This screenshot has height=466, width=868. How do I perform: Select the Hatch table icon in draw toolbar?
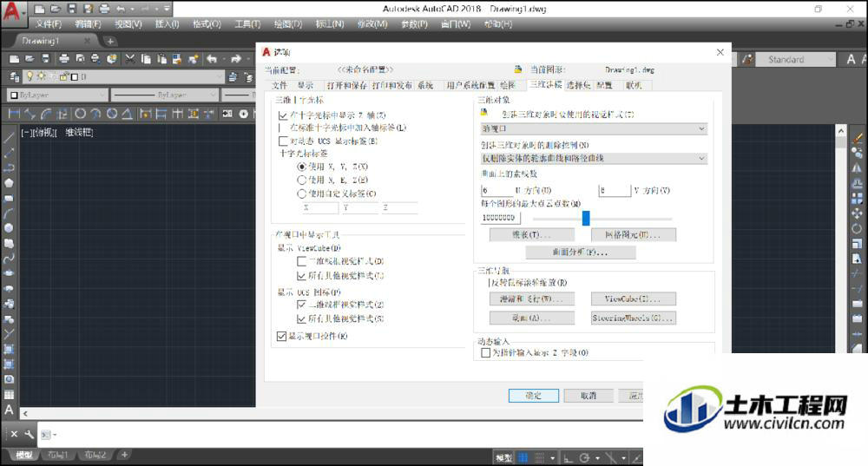pyautogui.click(x=9, y=395)
